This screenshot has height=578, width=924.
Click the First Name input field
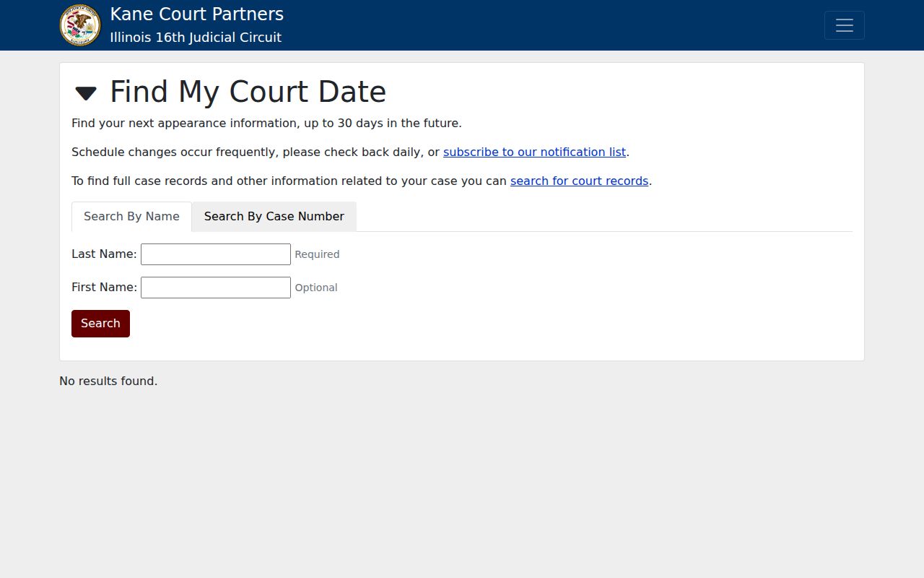(x=216, y=288)
